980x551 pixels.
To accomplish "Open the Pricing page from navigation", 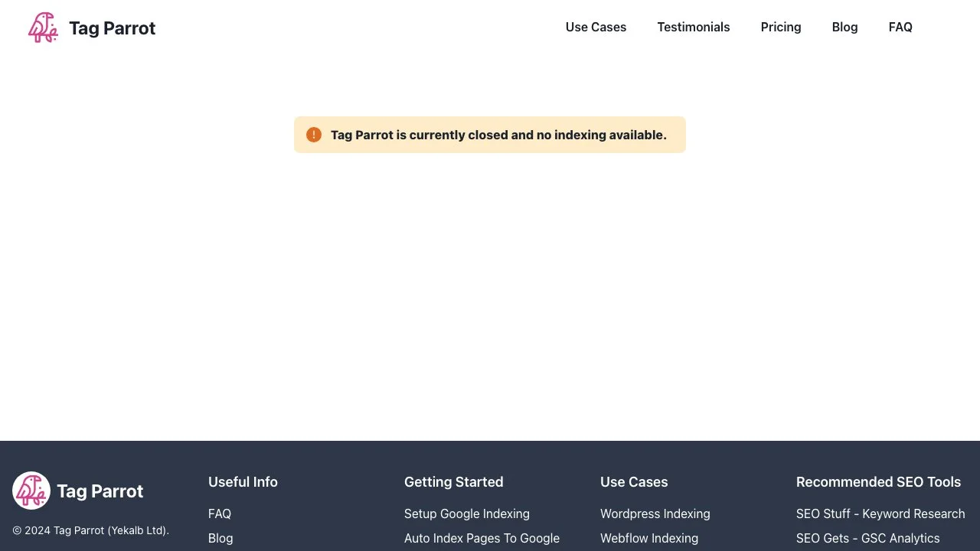I will [781, 27].
